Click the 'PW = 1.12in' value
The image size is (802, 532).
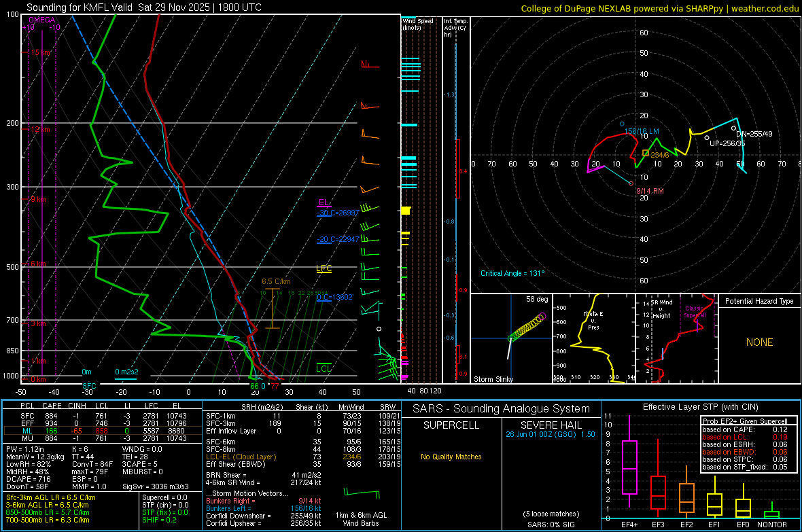pyautogui.click(x=25, y=449)
